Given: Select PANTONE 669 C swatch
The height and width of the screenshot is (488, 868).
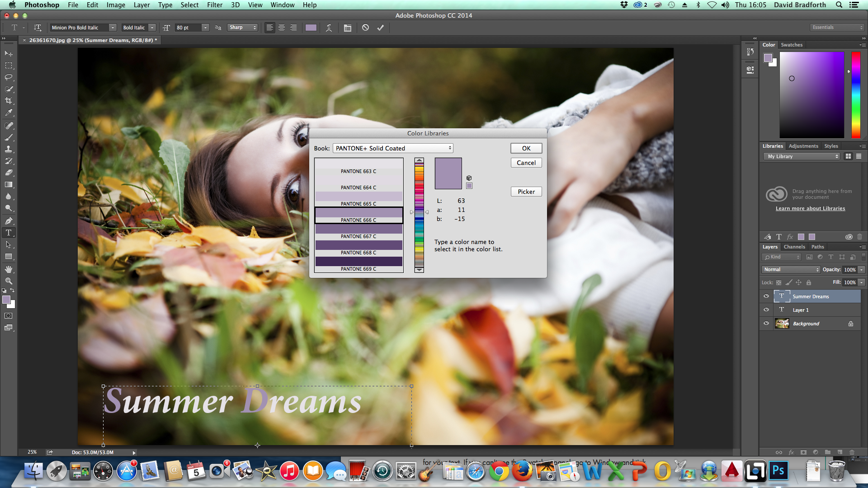Looking at the screenshot, I should 359,264.
